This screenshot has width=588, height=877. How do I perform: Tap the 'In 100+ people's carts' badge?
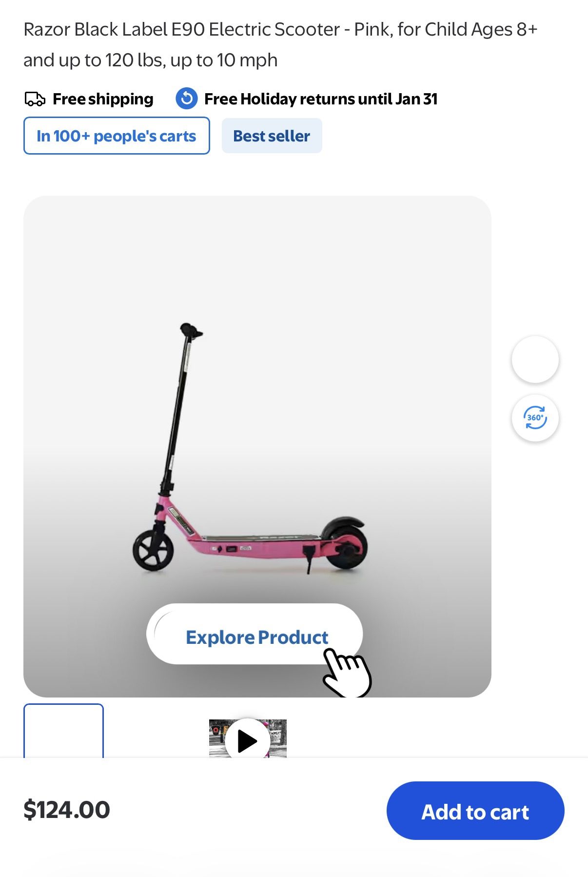[x=117, y=136]
